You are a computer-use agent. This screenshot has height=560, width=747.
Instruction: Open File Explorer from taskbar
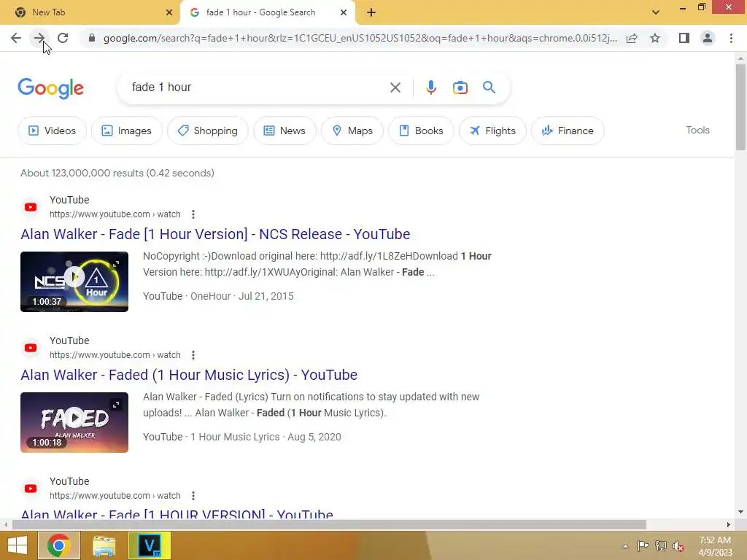104,545
